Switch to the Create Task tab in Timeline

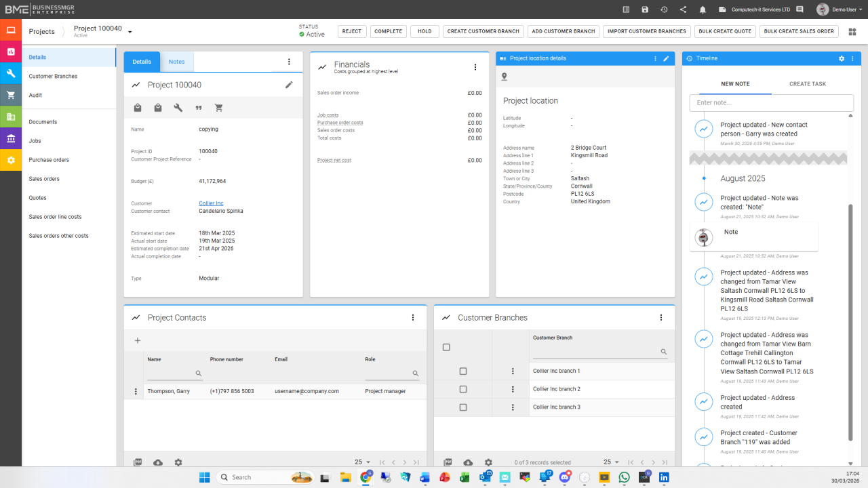(807, 84)
